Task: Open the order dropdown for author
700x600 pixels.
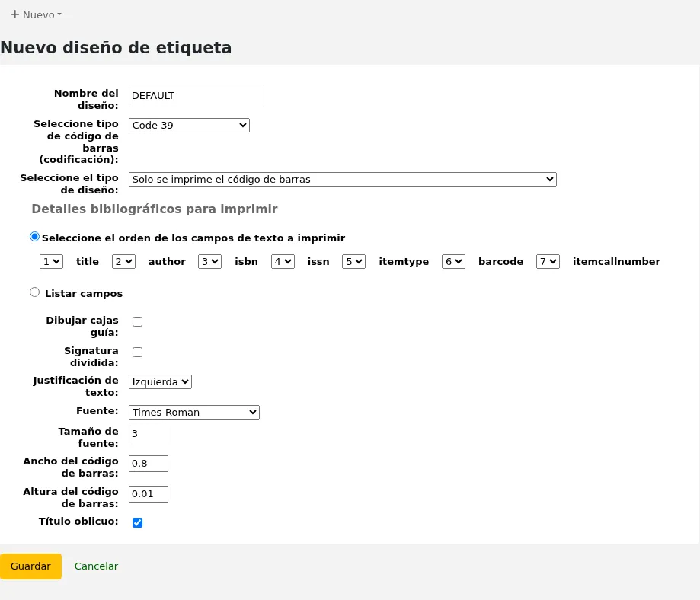Action: coord(123,262)
